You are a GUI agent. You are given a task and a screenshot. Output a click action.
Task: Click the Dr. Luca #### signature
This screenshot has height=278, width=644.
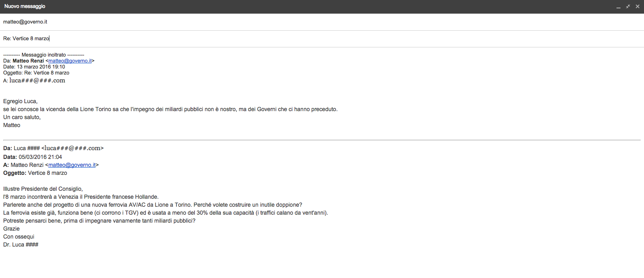pos(21,245)
